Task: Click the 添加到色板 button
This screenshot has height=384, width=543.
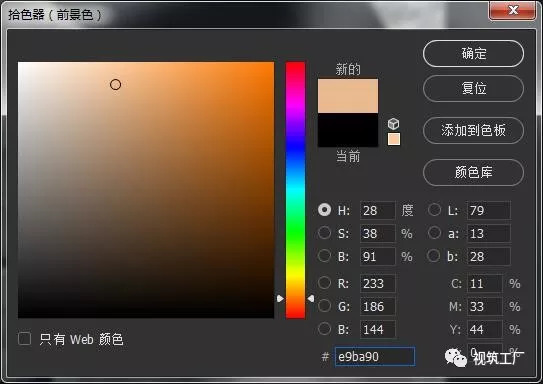Action: 473,131
